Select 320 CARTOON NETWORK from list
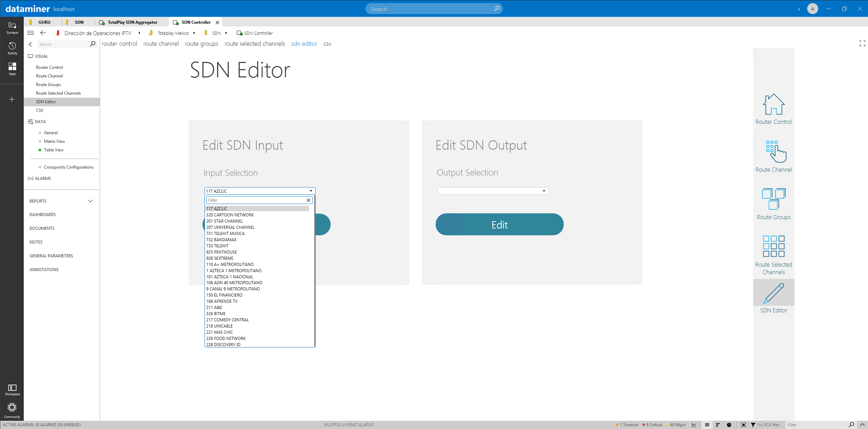 (x=257, y=215)
